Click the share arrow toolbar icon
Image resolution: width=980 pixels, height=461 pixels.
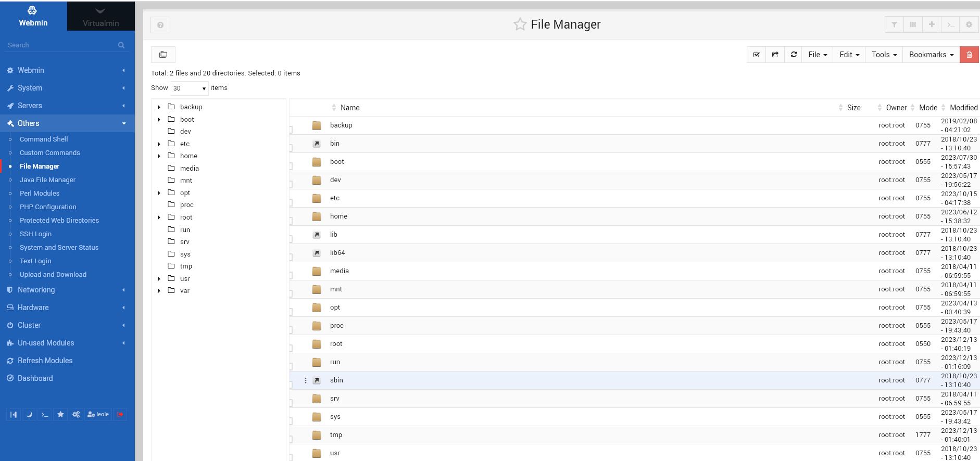775,55
